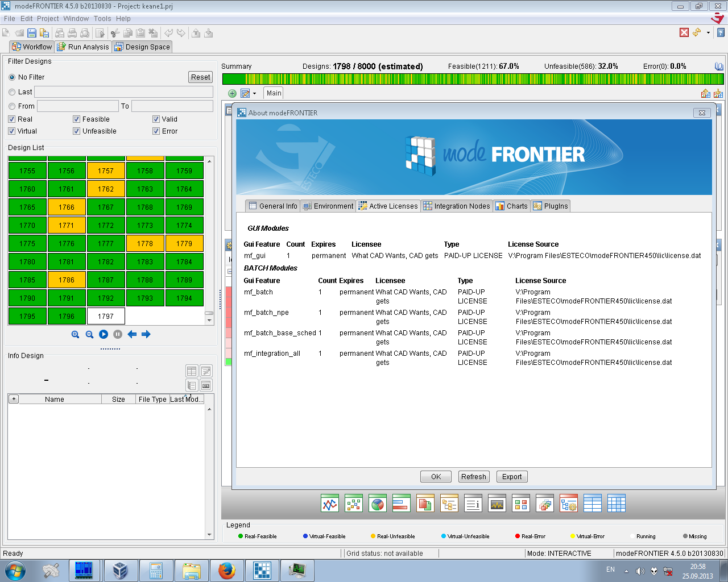
Task: Select white design cell 1797
Action: [106, 316]
